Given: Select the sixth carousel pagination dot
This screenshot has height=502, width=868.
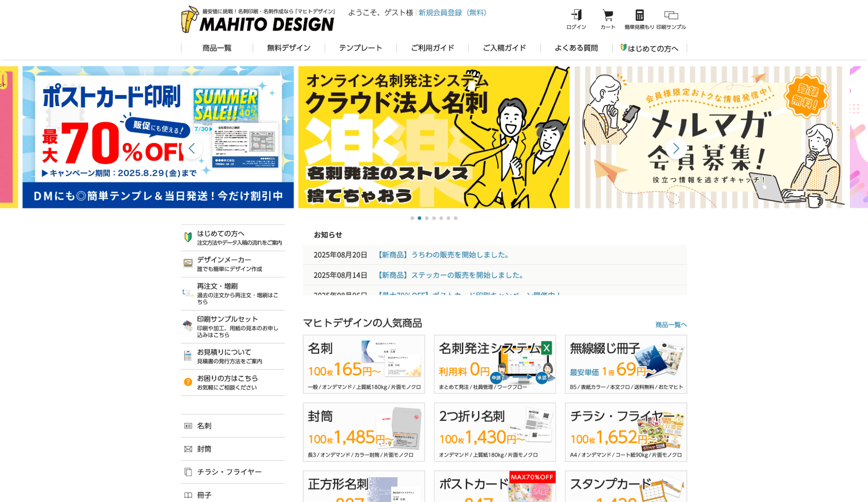Looking at the screenshot, I should point(449,218).
